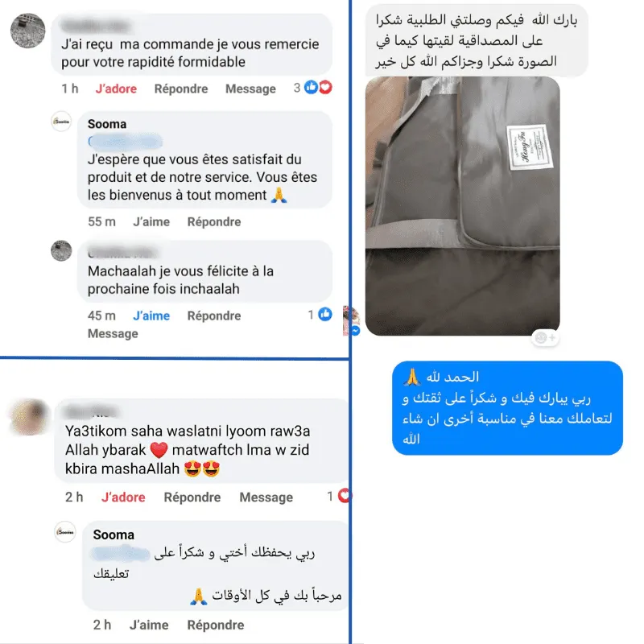
Task: Open the gray profile photo of the first commenter
Action: pos(28,31)
